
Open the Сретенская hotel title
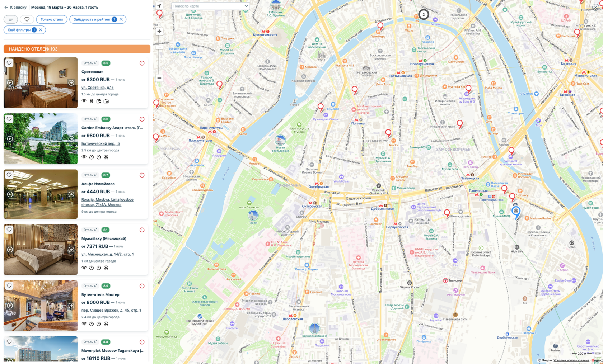click(92, 72)
